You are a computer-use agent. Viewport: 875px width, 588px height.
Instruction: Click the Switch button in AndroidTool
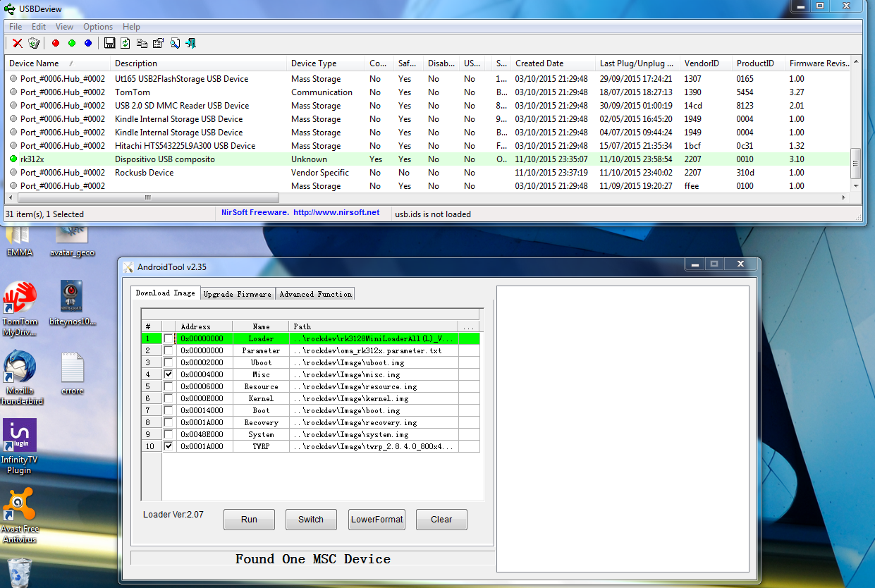click(x=311, y=520)
